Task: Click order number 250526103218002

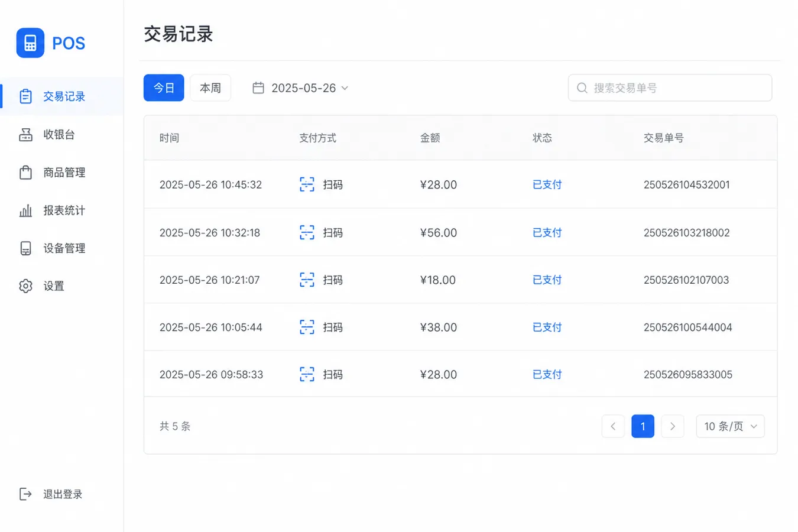Action: tap(686, 232)
